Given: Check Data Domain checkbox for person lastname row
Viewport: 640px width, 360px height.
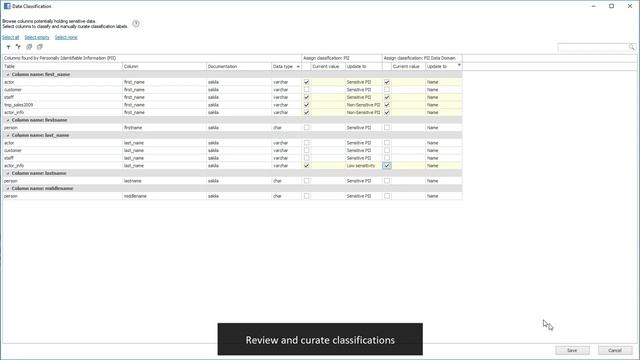Looking at the screenshot, I should point(387,181).
